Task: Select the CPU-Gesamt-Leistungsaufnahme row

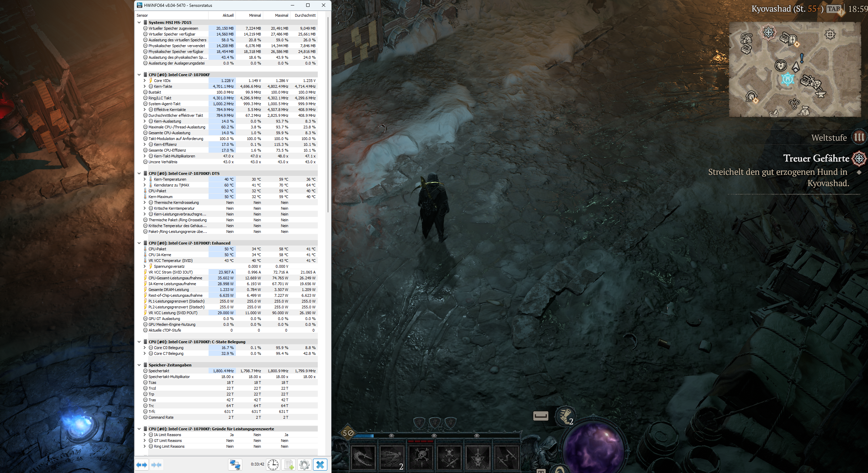Action: tap(230, 278)
